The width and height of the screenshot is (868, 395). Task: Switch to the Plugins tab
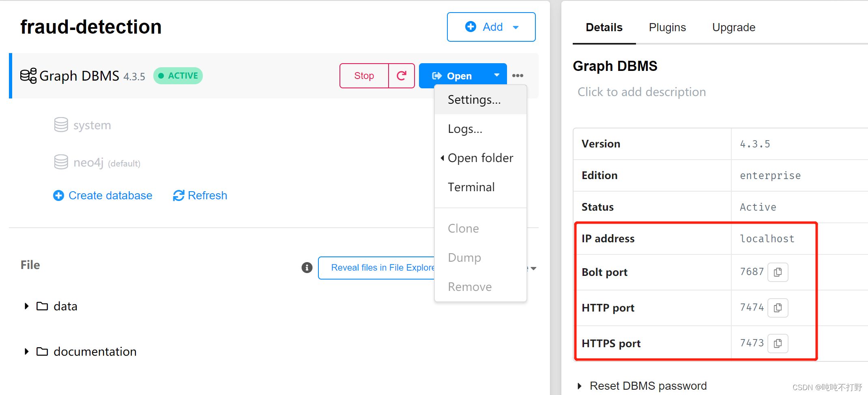667,27
